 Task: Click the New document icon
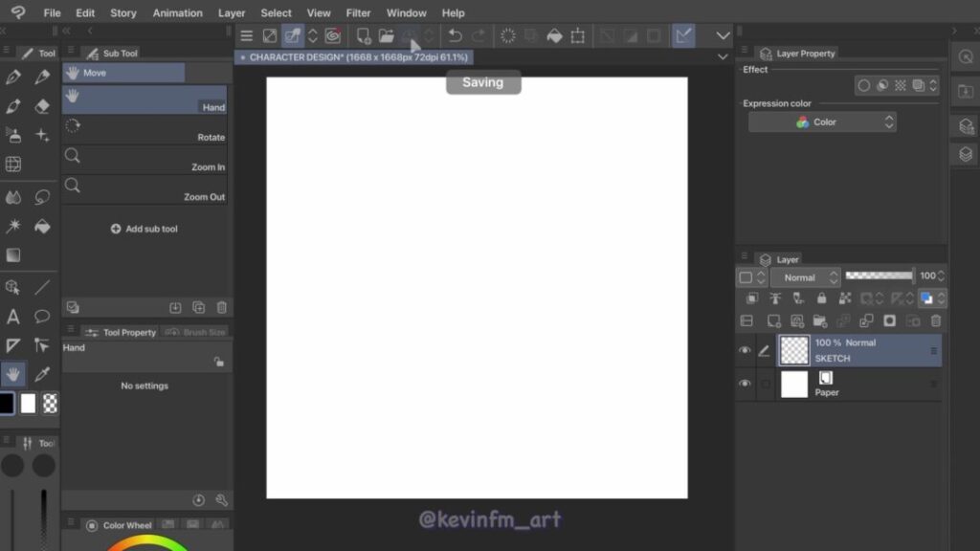363,35
